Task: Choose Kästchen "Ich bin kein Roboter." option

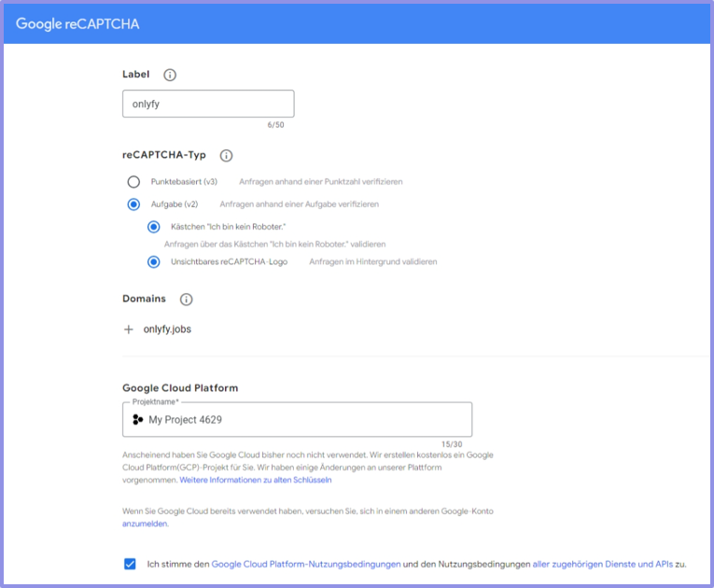Action: point(153,227)
